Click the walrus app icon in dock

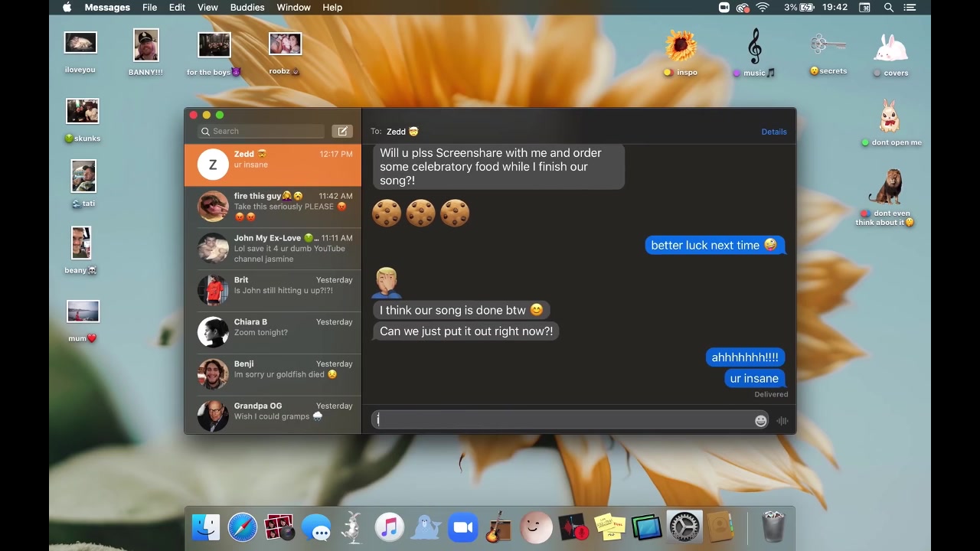coord(426,527)
